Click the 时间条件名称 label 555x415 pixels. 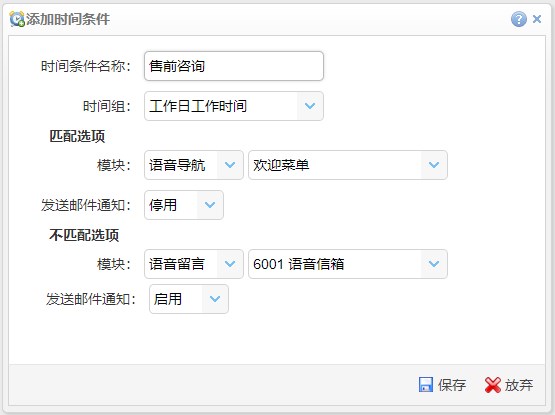point(86,66)
